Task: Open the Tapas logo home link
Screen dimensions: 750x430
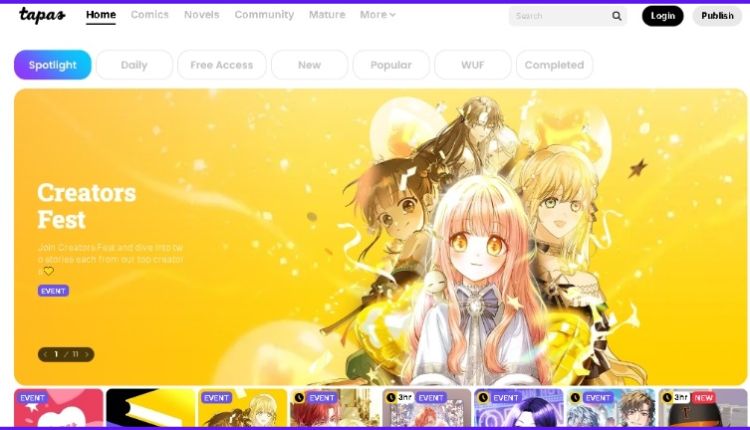Action: [42, 15]
